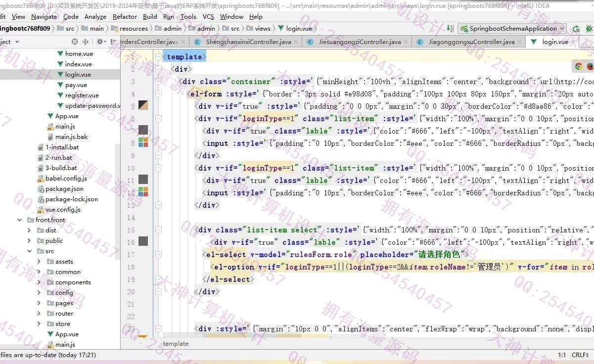The width and height of the screenshot is (594, 364).
Task: Click the class icon on JiagonggongxuController.java tab
Action: pos(419,42)
